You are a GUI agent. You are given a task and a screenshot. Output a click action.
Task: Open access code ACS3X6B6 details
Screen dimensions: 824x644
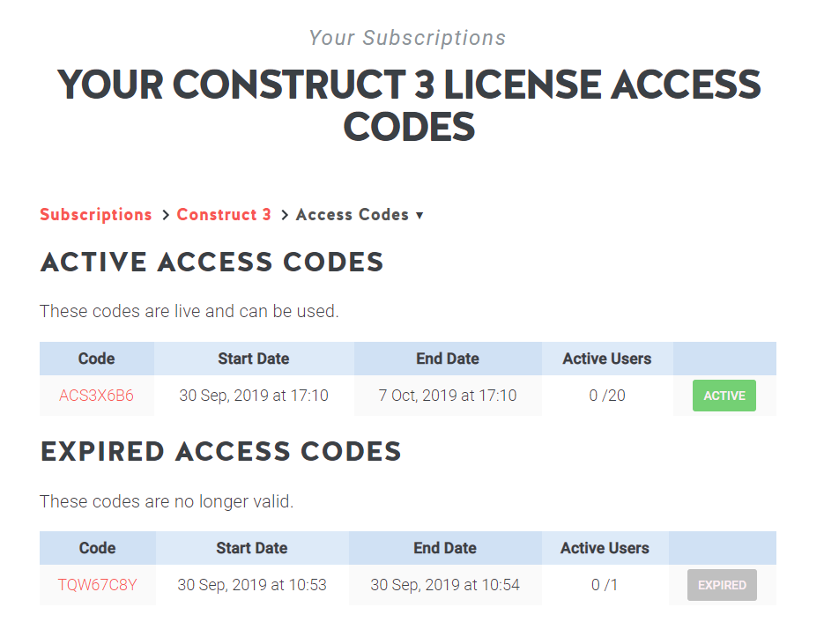coord(96,395)
